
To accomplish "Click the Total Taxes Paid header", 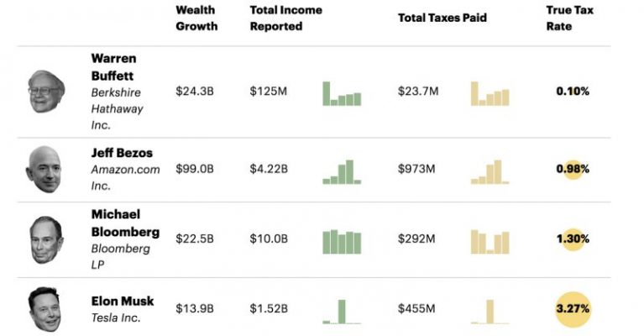I will click(442, 18).
